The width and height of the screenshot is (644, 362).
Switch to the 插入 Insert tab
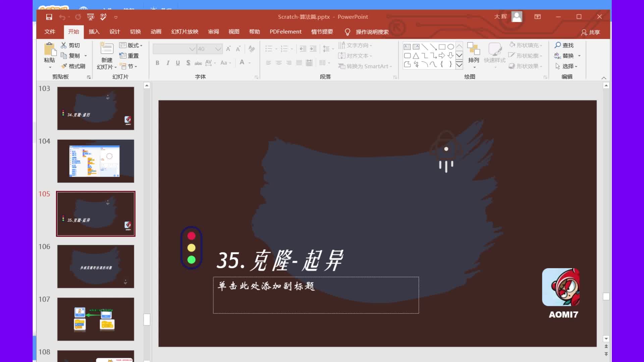94,32
